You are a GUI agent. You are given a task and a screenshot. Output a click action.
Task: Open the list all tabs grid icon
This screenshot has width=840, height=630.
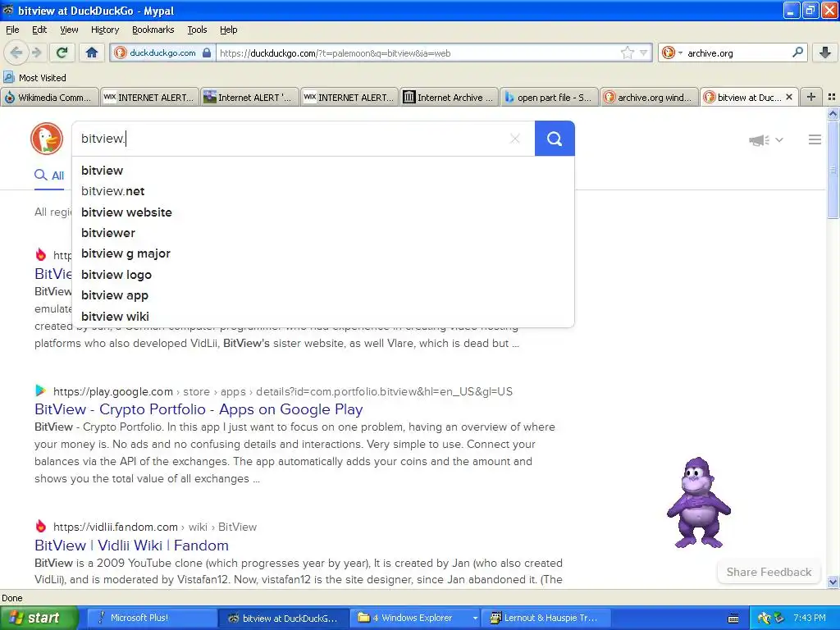[x=832, y=97]
